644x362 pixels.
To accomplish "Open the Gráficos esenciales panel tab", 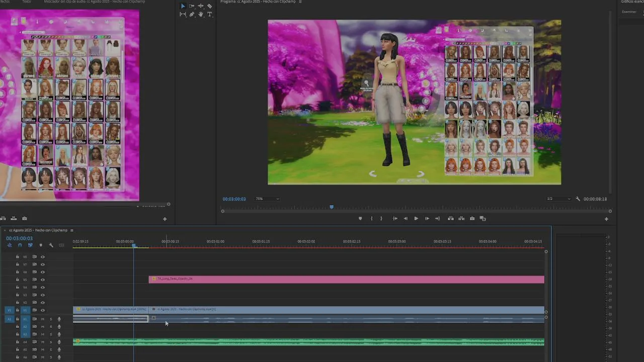I will (x=632, y=2).
